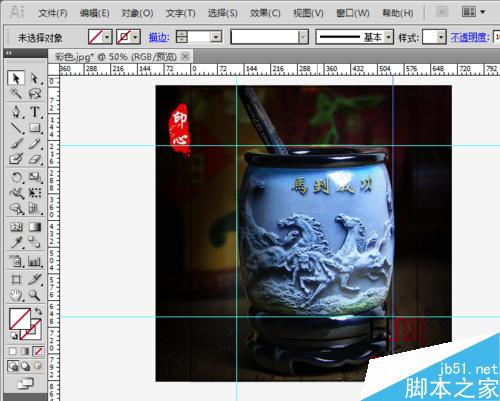The width and height of the screenshot is (500, 401).
Task: Set paint mode to Gradient
Action: pos(25,351)
